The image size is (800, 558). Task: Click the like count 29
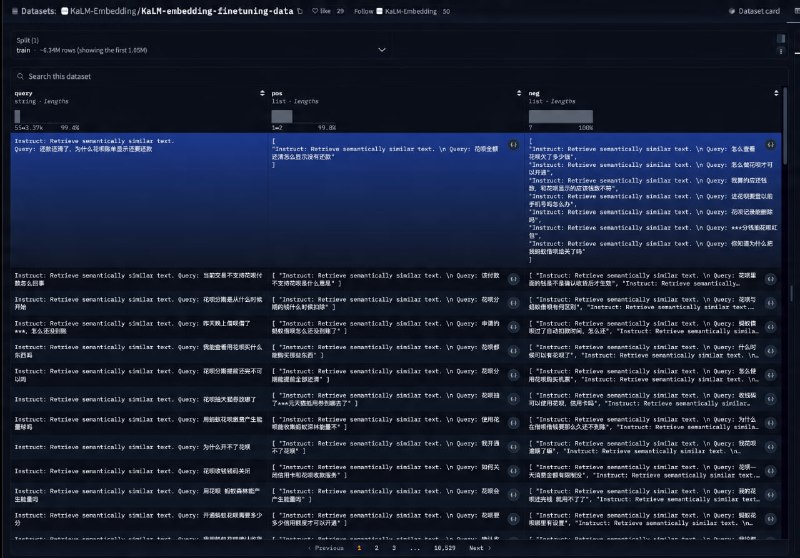340,11
